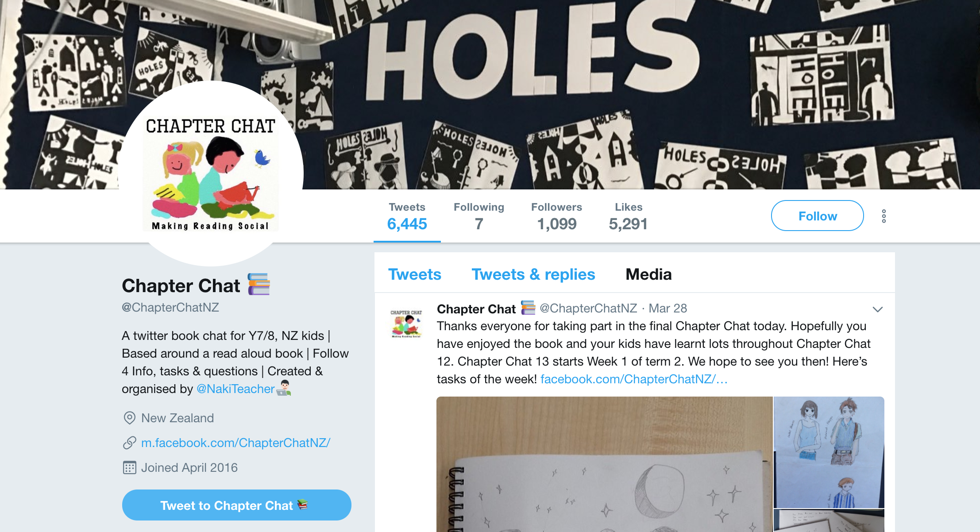980x532 pixels.
Task: Click the books emoji in tweet header
Action: (528, 308)
